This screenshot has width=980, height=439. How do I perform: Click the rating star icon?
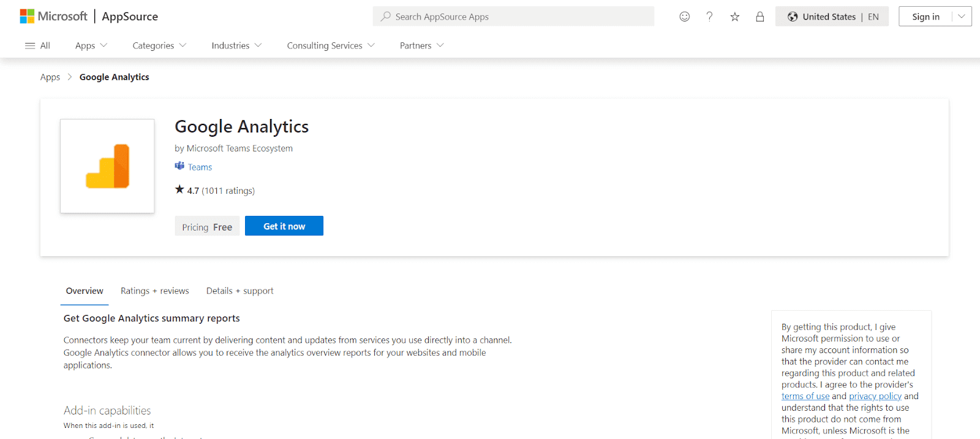pyautogui.click(x=179, y=189)
